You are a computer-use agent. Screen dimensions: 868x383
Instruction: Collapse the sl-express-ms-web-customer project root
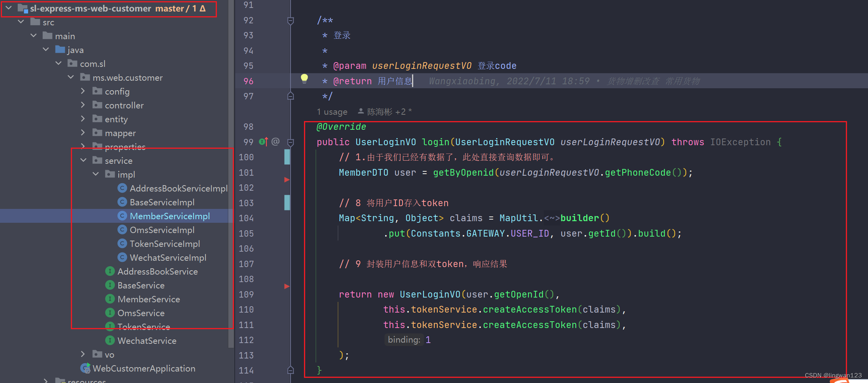(8, 8)
